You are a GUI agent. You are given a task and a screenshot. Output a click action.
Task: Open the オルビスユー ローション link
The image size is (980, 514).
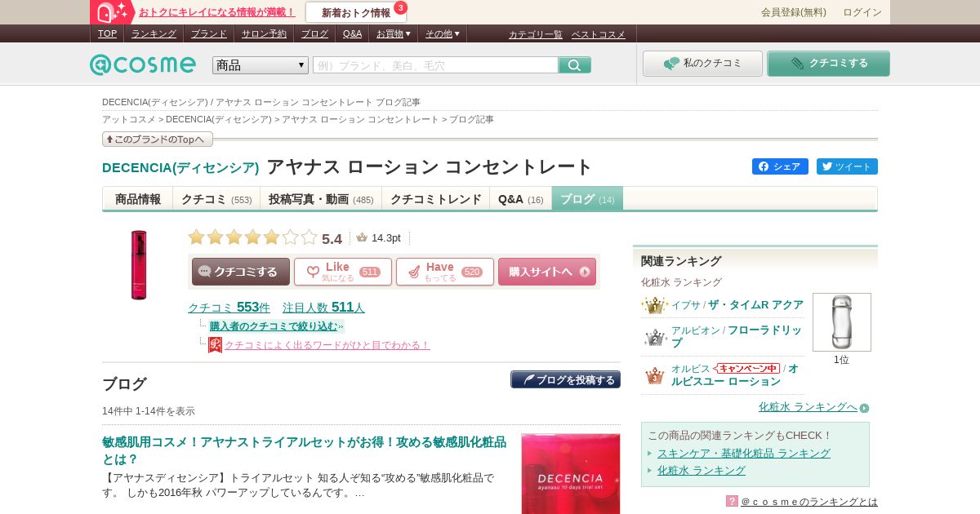735,375
